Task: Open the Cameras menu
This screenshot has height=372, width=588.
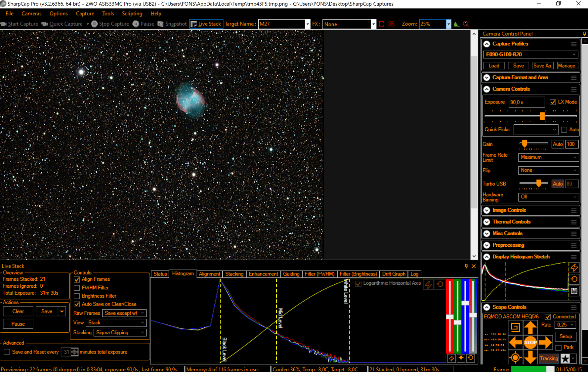Action: [31, 14]
